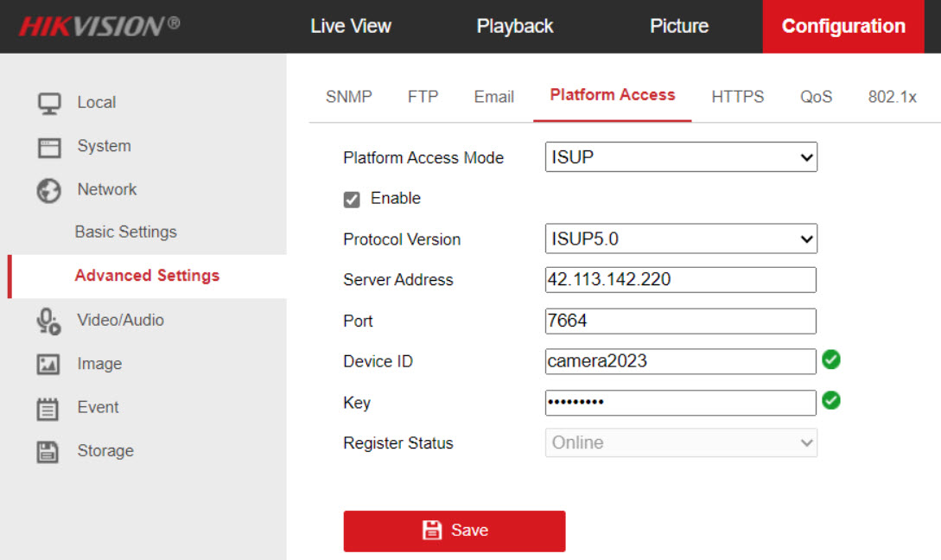Click the Network globe icon
Viewport: 941px width, 560px height.
pos(48,190)
